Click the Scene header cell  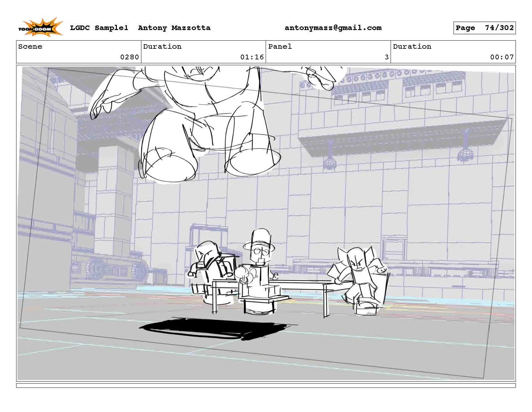click(x=30, y=47)
